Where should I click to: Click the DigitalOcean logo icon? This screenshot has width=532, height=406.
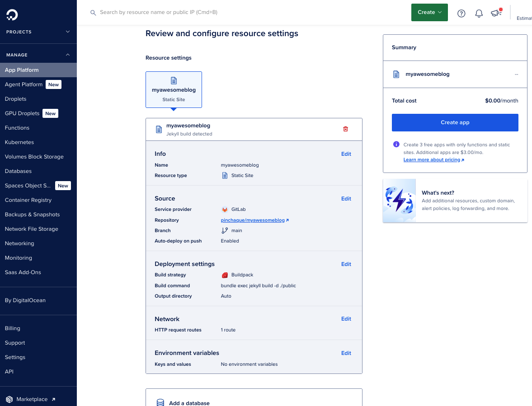[x=12, y=15]
